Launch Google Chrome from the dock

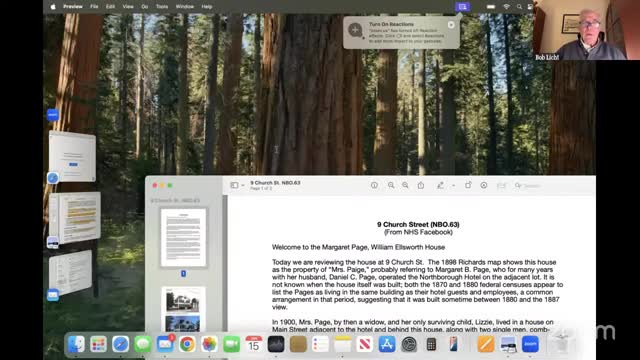(187, 344)
